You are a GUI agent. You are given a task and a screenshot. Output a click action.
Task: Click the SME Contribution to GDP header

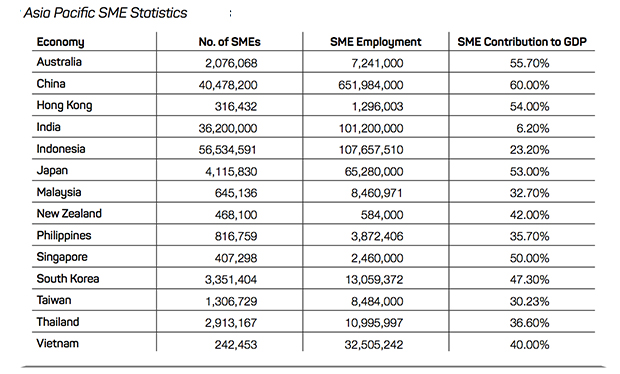pos(522,42)
